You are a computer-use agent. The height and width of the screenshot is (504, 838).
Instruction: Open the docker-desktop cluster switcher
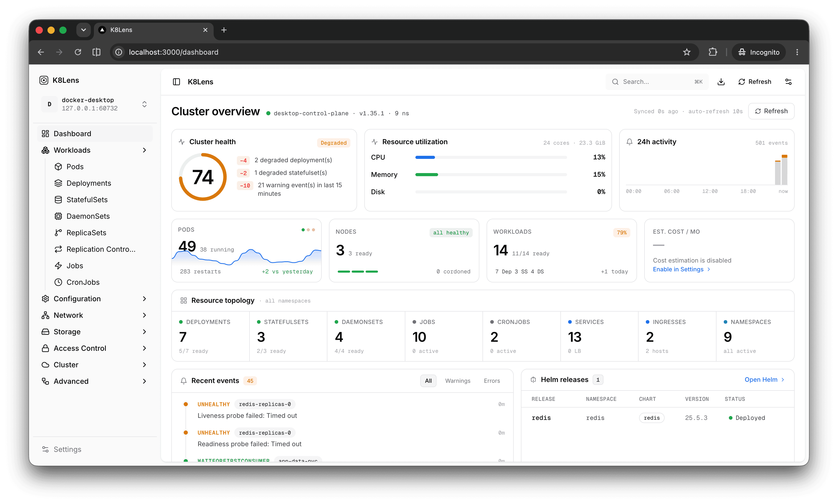[95, 104]
